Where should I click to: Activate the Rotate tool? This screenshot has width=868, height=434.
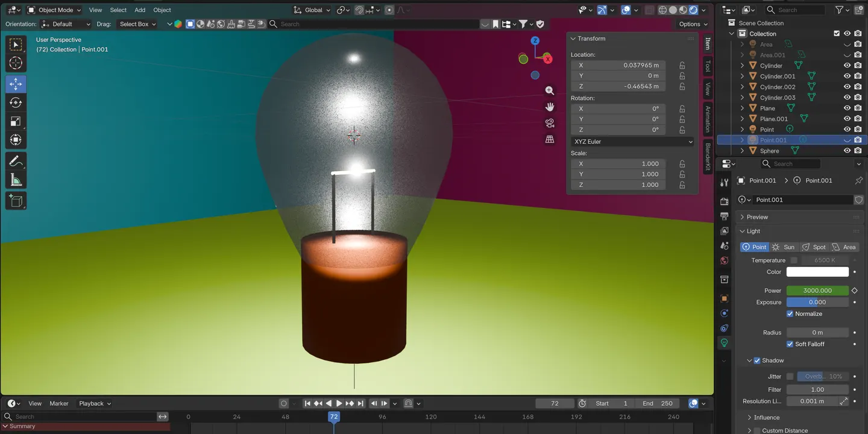16,102
